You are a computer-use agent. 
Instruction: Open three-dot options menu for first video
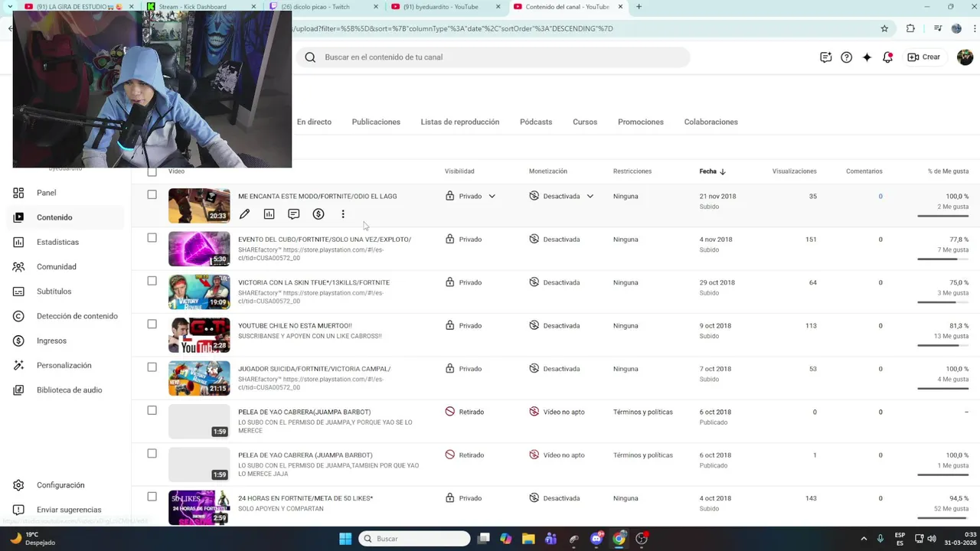(343, 214)
